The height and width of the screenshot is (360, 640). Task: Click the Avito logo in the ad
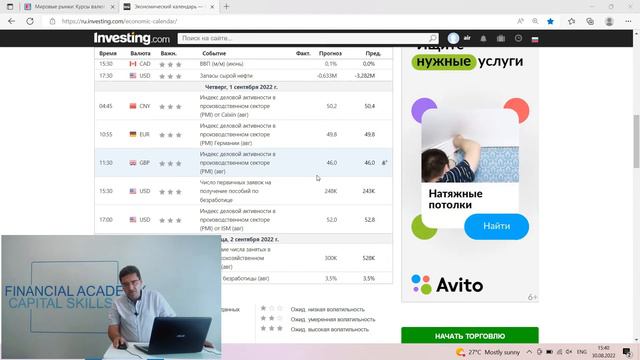(447, 284)
